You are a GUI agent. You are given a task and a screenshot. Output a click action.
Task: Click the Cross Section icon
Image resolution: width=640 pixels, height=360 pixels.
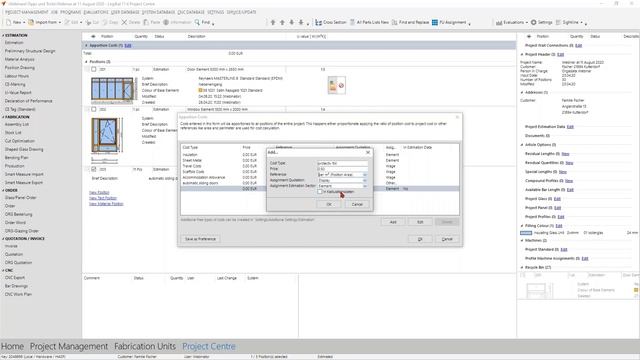click(x=318, y=22)
